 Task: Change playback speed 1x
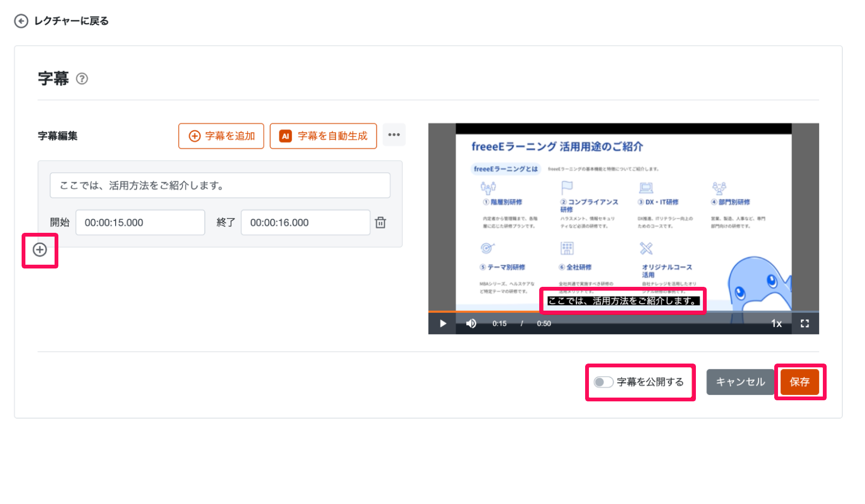pyautogui.click(x=776, y=324)
